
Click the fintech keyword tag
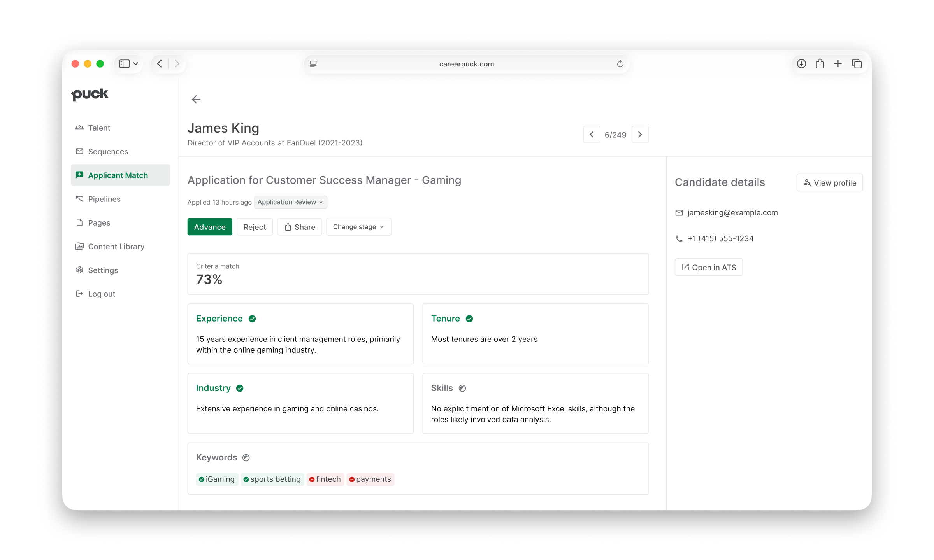click(325, 479)
